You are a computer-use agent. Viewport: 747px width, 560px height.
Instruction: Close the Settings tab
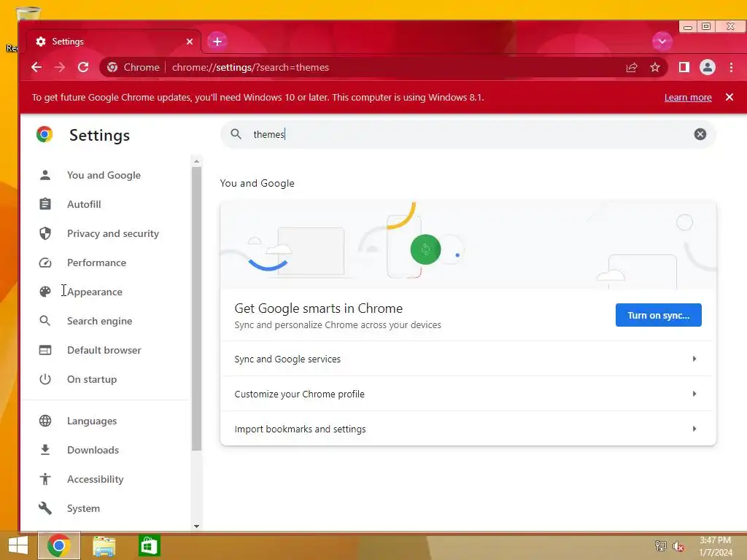click(x=190, y=42)
